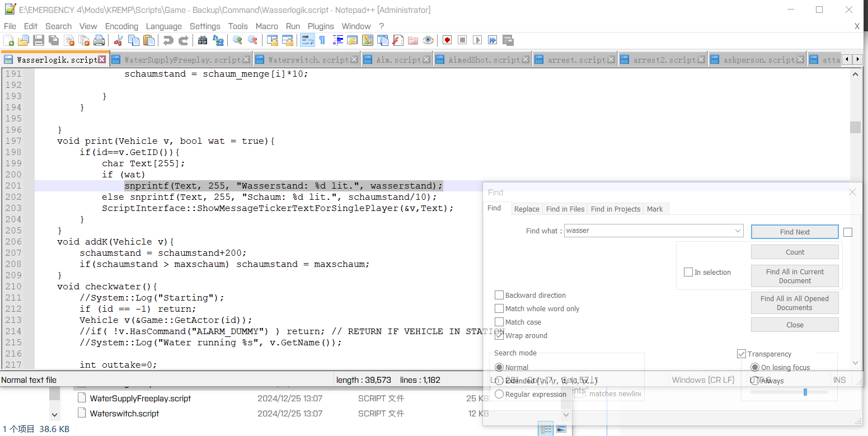
Task: Enable the Match case checkbox
Action: click(x=499, y=322)
